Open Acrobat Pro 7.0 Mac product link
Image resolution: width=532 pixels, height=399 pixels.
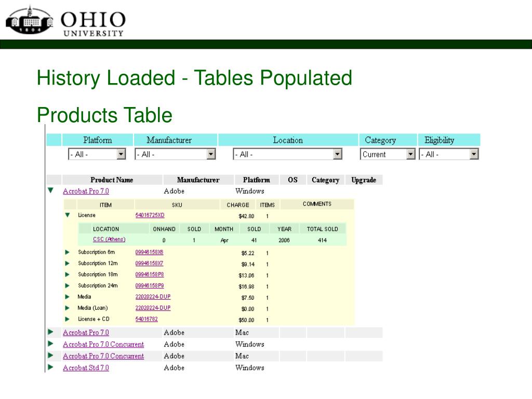86,332
